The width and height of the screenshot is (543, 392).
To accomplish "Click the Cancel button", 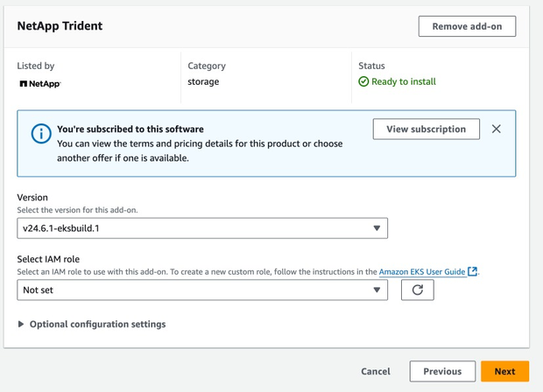I will (376, 371).
